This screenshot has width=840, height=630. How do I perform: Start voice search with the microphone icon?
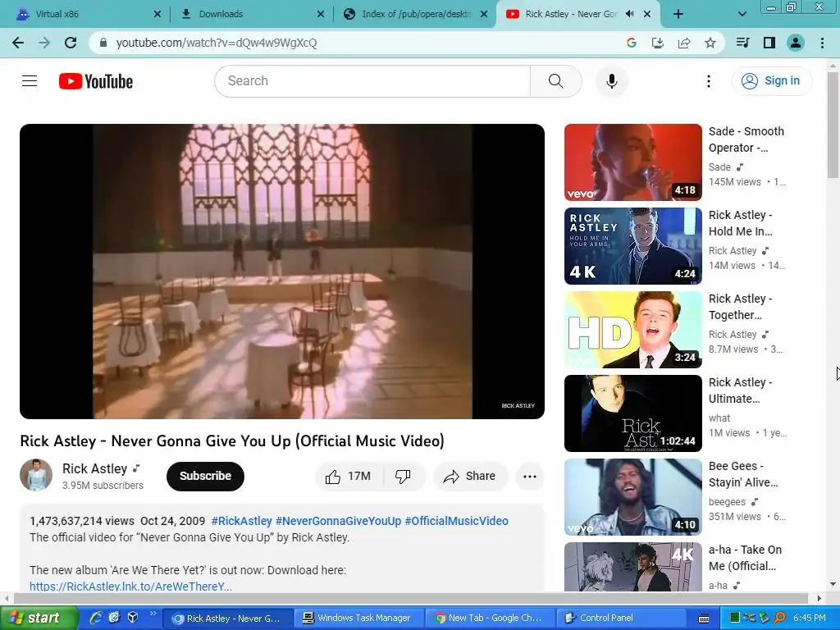(611, 81)
